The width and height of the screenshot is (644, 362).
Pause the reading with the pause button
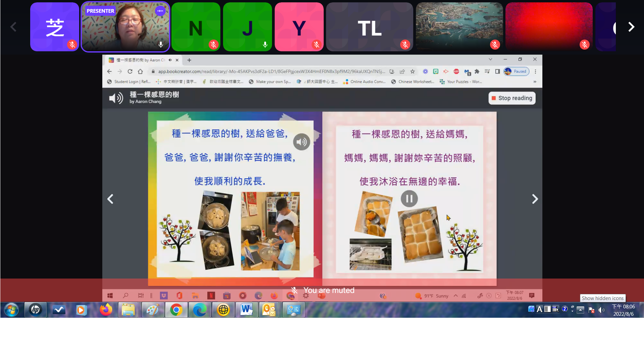[409, 199]
